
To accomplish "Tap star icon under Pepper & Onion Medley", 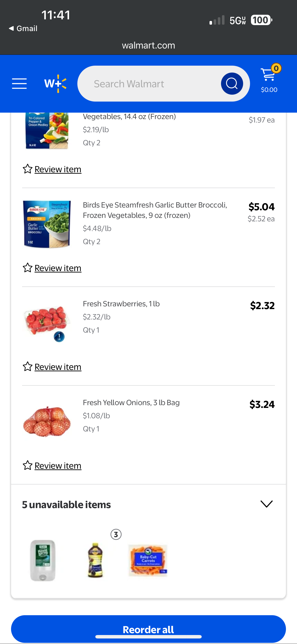I will (27, 169).
